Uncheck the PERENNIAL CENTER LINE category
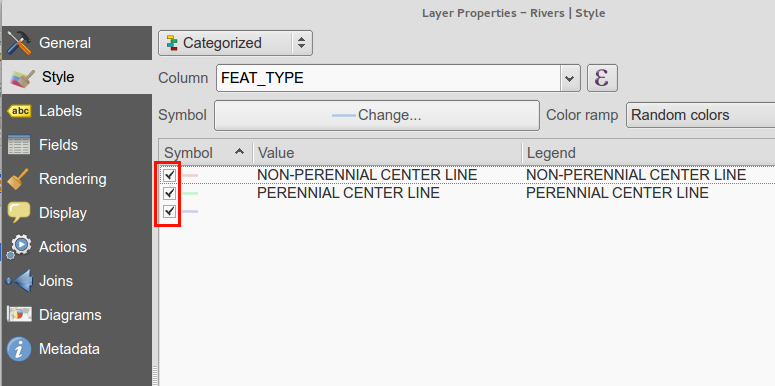The height and width of the screenshot is (386, 775). [170, 193]
